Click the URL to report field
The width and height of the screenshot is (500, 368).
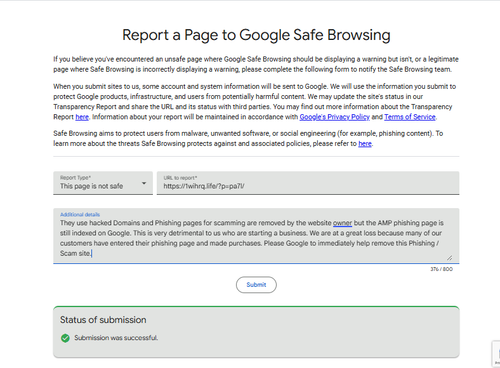(308, 183)
